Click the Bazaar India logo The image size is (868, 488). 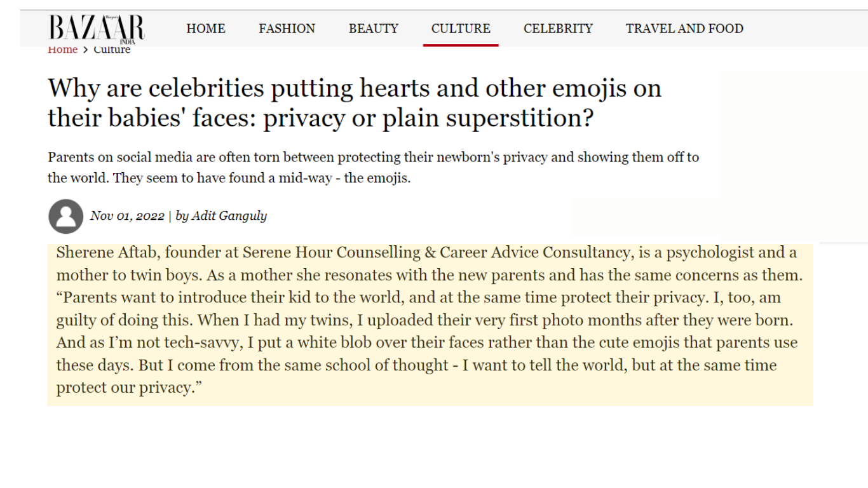pyautogui.click(x=96, y=29)
